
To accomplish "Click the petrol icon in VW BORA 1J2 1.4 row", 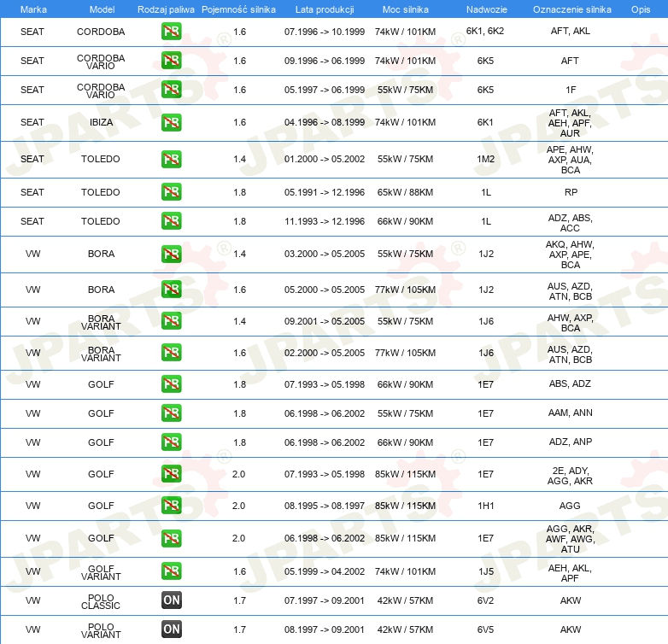I will [171, 254].
